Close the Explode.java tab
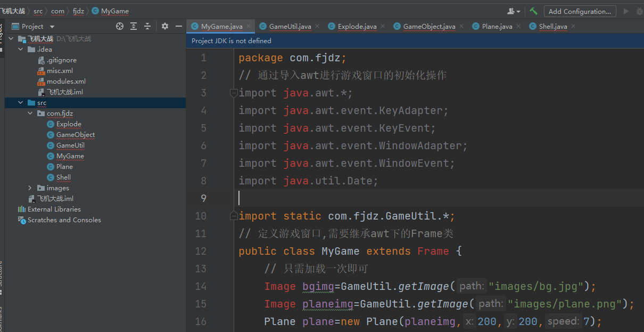This screenshot has height=332, width=644. click(383, 26)
